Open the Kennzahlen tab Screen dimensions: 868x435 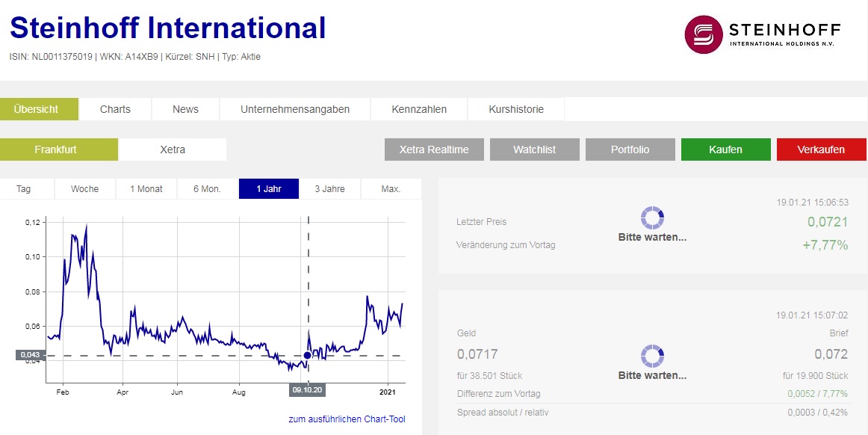click(418, 108)
